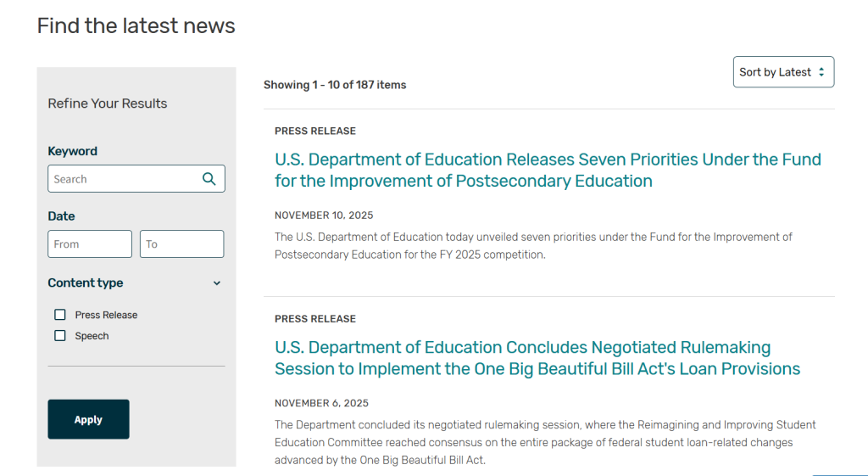Click the Date label above From field
The height and width of the screenshot is (476, 868).
61,216
